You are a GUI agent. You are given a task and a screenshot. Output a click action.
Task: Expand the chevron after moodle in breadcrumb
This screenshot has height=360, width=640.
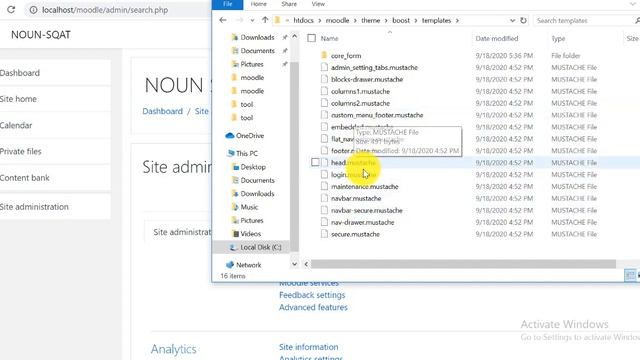(x=355, y=20)
